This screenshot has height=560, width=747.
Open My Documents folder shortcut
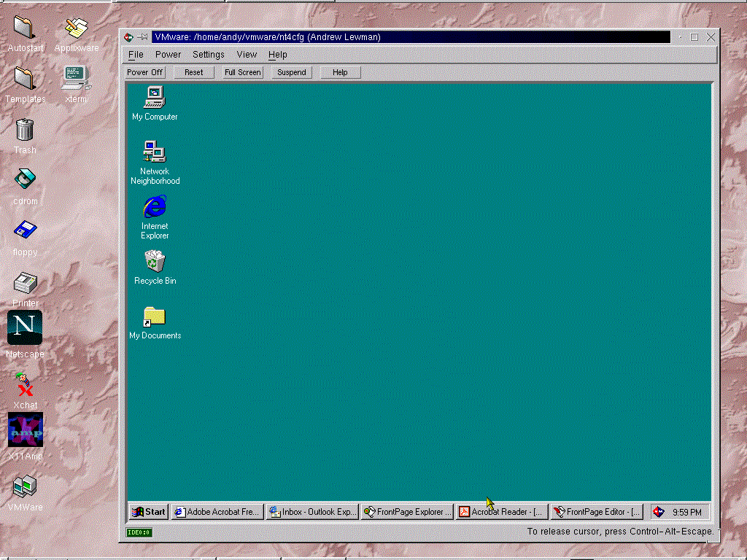(155, 316)
